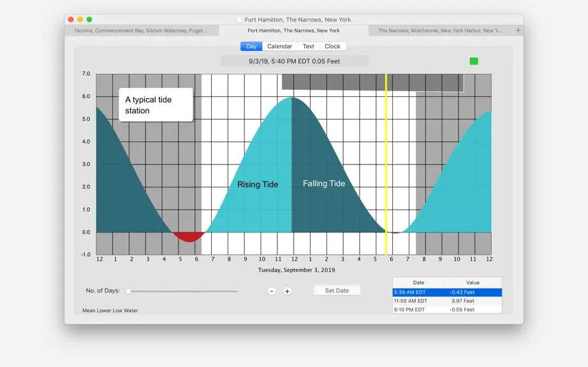The image size is (588, 367).
Task: Click the Value column header
Action: tap(473, 282)
